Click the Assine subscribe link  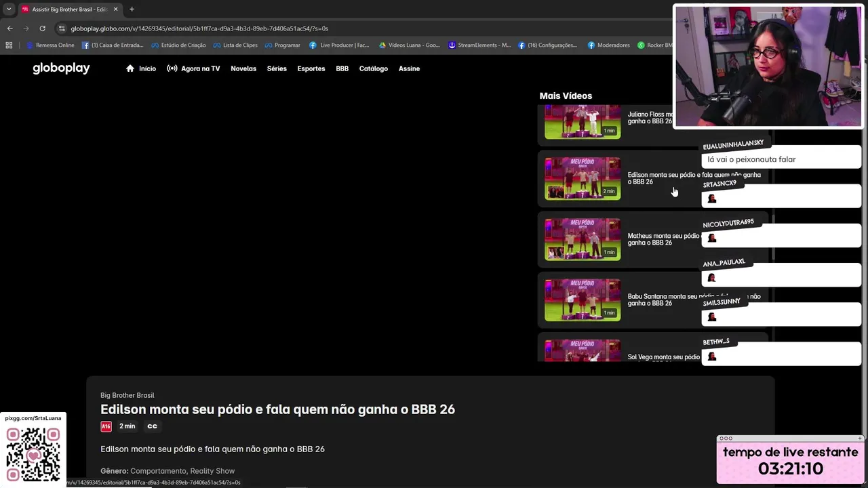tap(409, 68)
